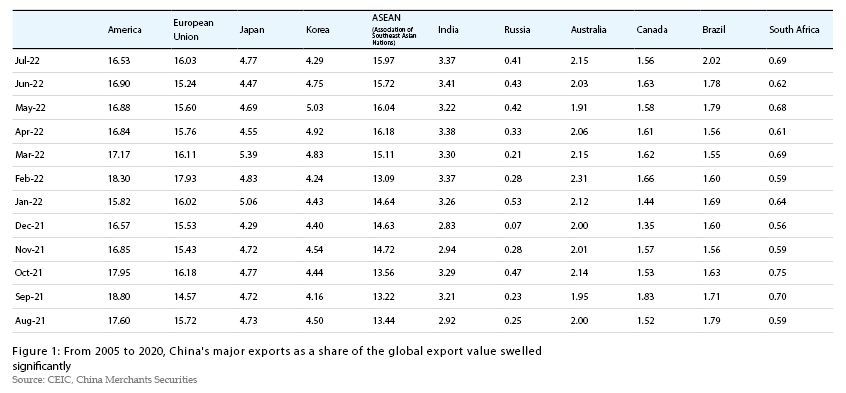Select America value 18.80 for Sep-21
This screenshot has width=846, height=393.
point(119,296)
